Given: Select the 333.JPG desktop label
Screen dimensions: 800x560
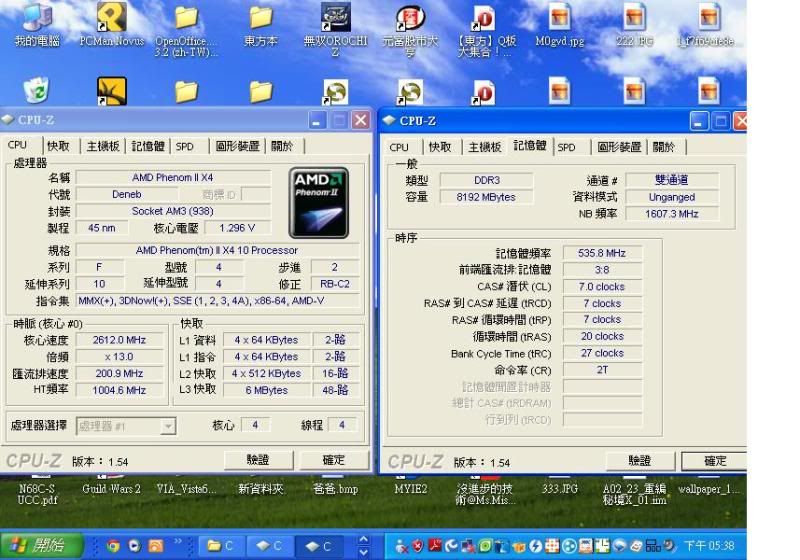Looking at the screenshot, I should point(560,489).
